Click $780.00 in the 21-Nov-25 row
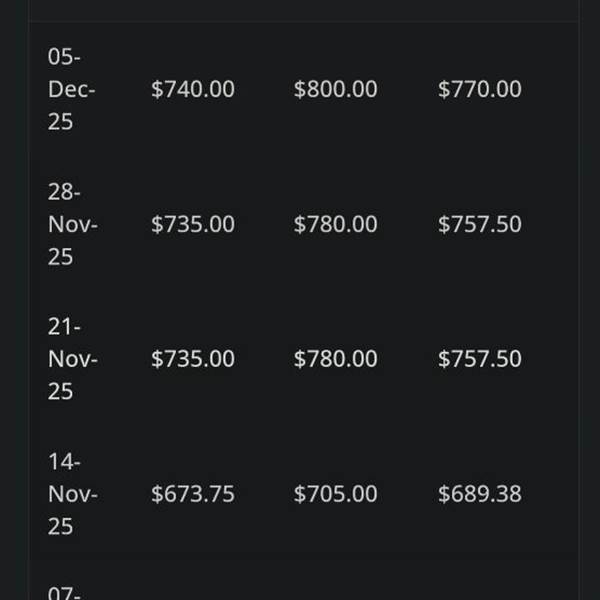This screenshot has width=600, height=600. [335, 359]
